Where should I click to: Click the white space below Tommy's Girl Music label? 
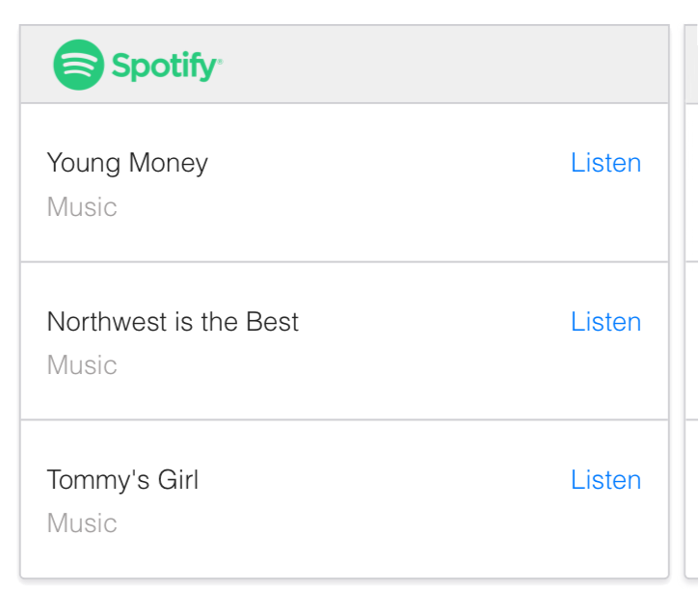click(x=344, y=557)
